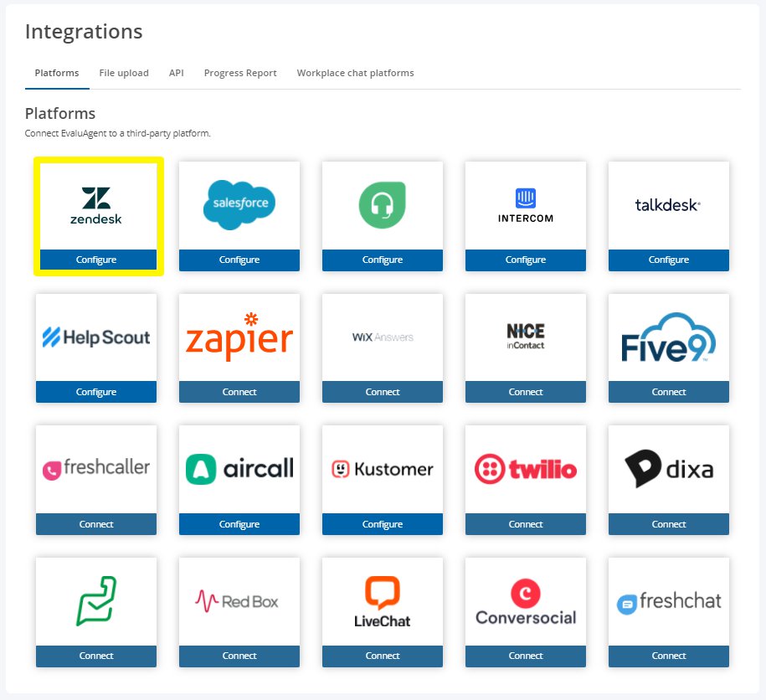This screenshot has height=700, width=766.
Task: Click Configure under Salesforce
Action: 239,260
